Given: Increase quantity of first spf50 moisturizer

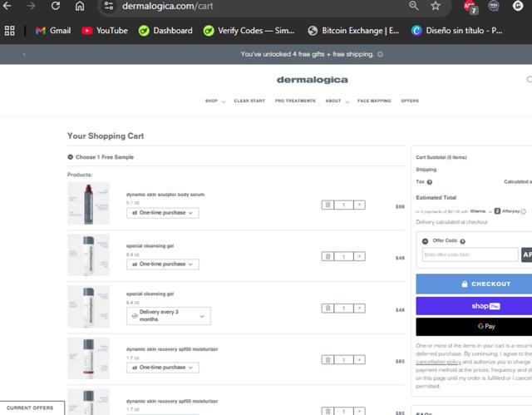Looking at the screenshot, I should point(359,359).
